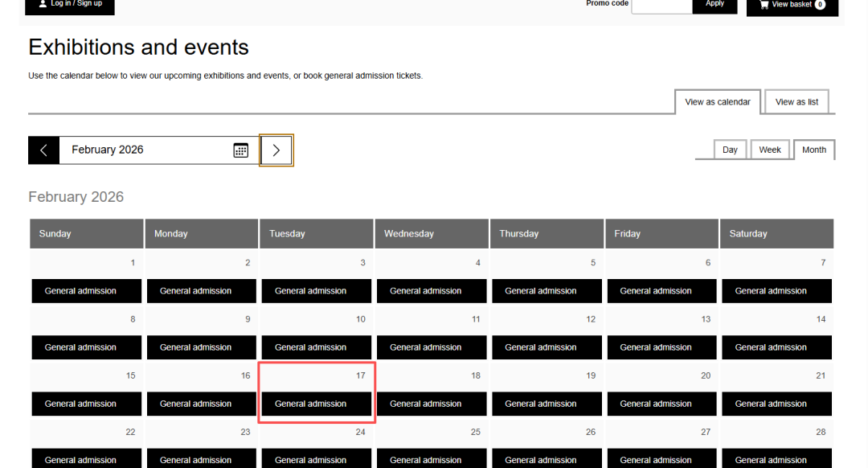This screenshot has width=868, height=468.
Task: Switch to View as list tab
Action: coord(796,102)
